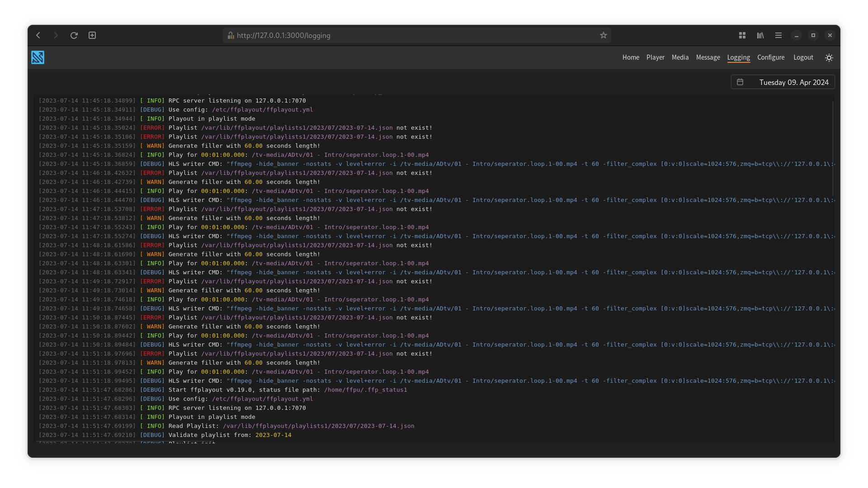Click the log line 'RPC server listening' at 11:45:18.34899

(x=172, y=101)
